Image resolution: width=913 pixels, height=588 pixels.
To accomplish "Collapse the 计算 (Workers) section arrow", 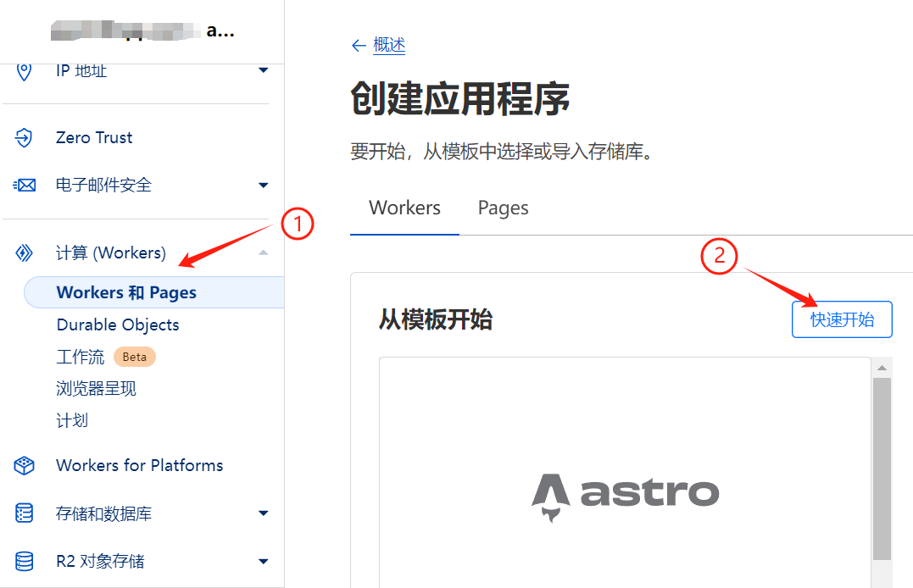I will point(263,252).
